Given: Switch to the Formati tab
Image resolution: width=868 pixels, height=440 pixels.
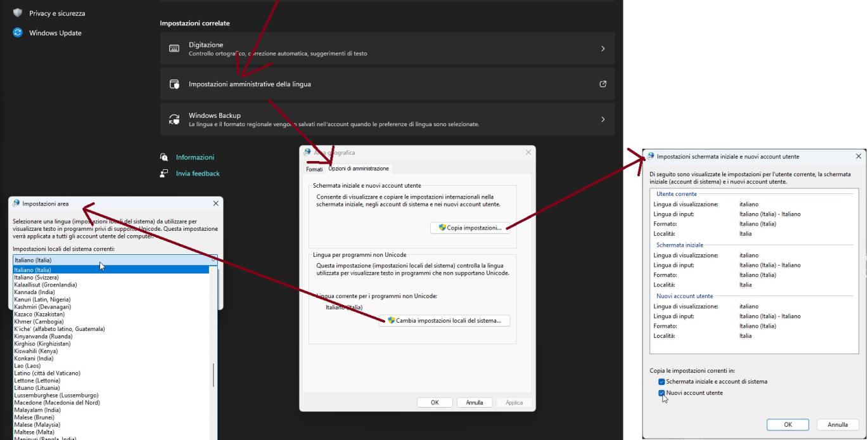Looking at the screenshot, I should coord(314,169).
